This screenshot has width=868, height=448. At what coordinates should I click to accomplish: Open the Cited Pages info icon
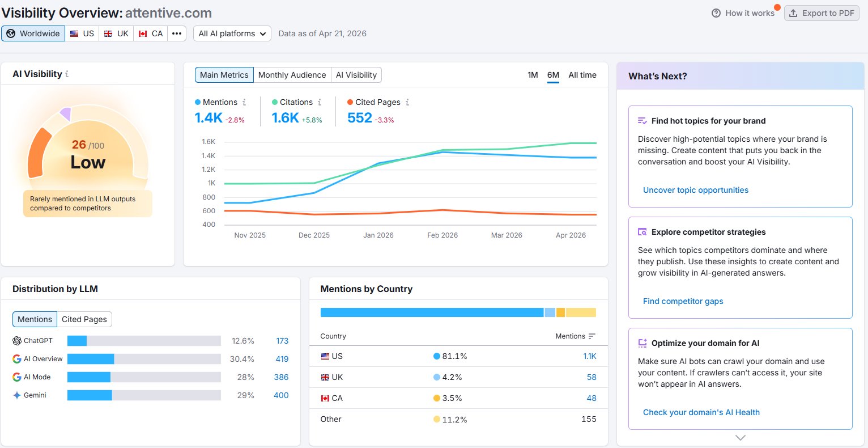pyautogui.click(x=407, y=103)
